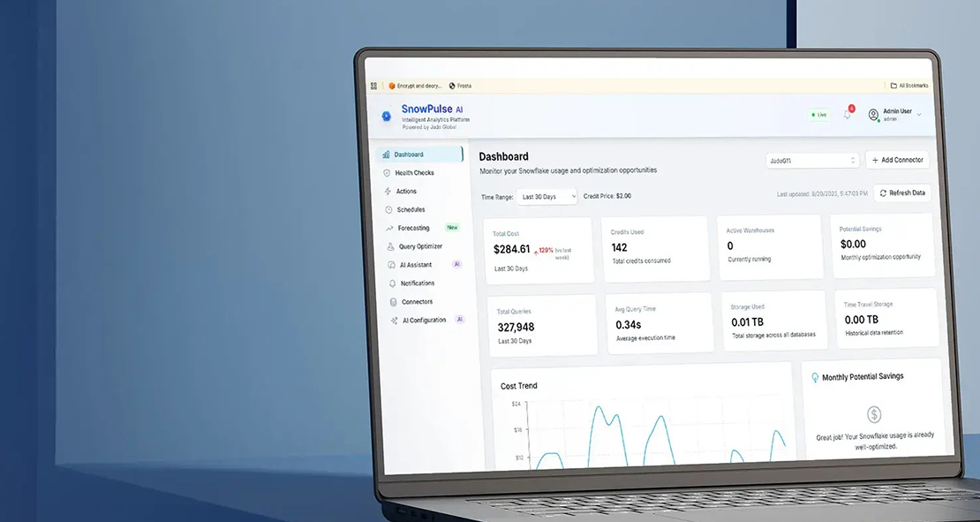Screen dimensions: 980x522
Task: Expand the JadeGTI connector selector
Action: pos(812,161)
